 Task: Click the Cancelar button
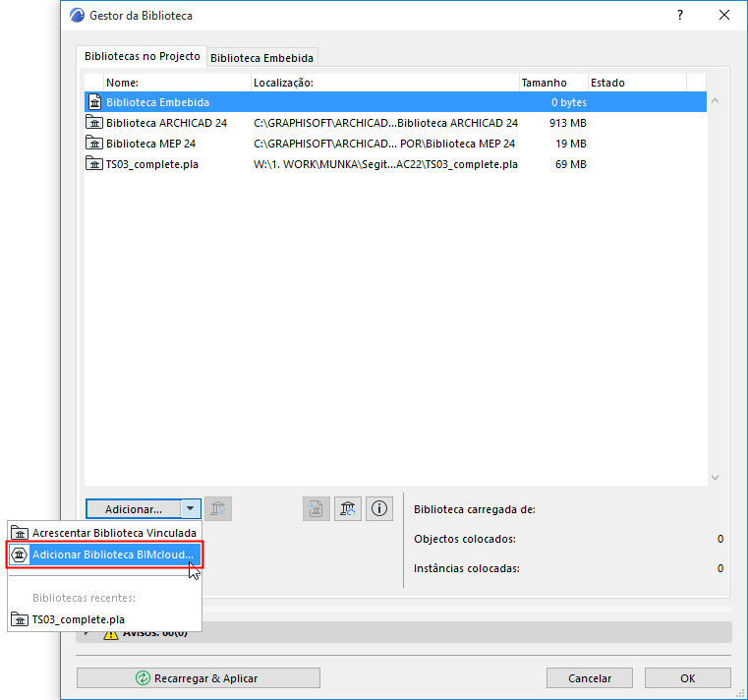point(590,678)
